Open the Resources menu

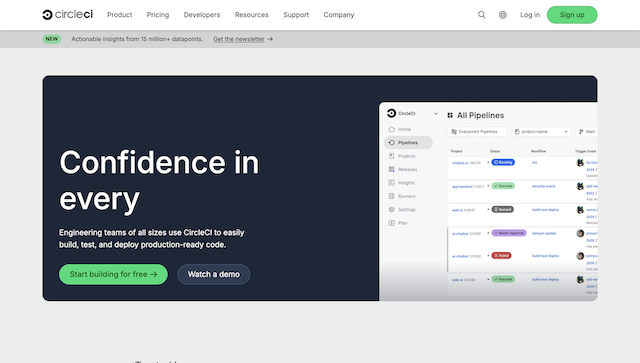pyautogui.click(x=251, y=15)
